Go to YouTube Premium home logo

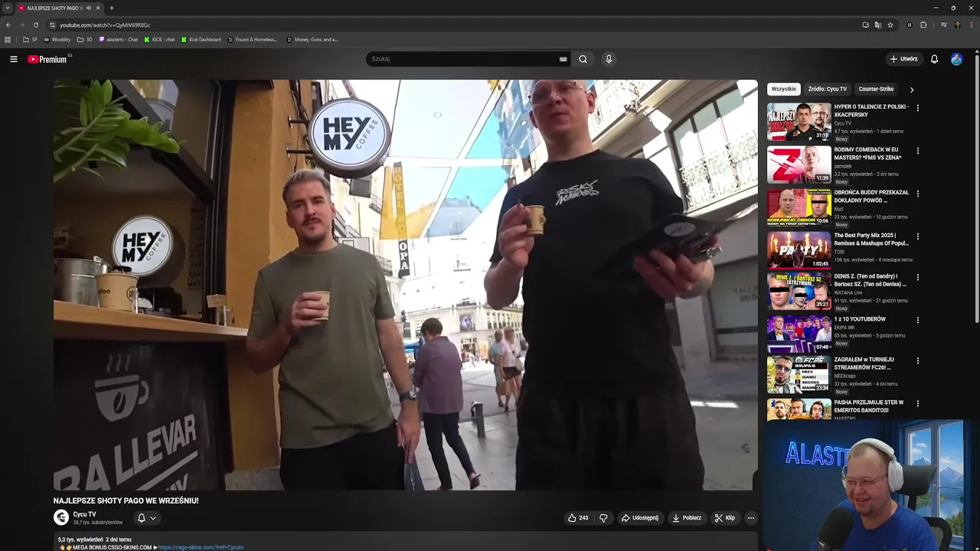click(x=47, y=59)
